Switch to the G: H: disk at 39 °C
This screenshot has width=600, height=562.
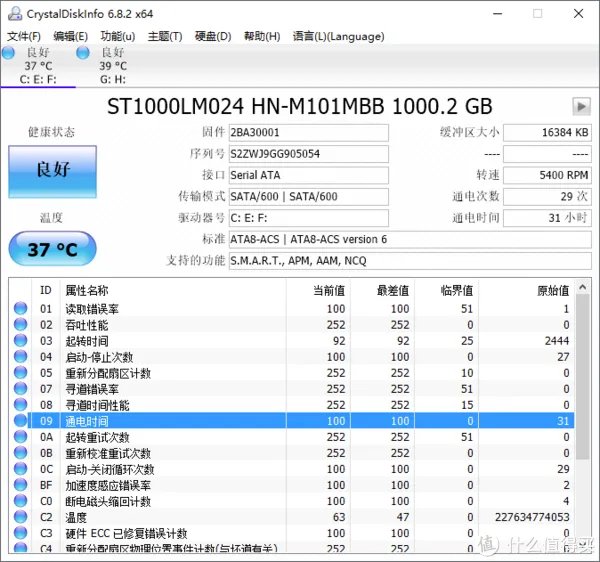[x=113, y=66]
